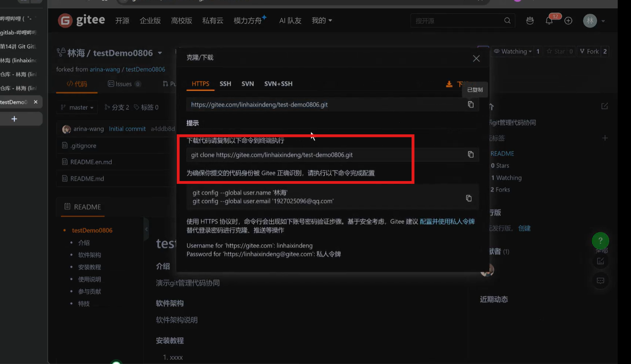The width and height of the screenshot is (631, 364).
Task: Expand the 我的 menu in the header
Action: (x=322, y=21)
